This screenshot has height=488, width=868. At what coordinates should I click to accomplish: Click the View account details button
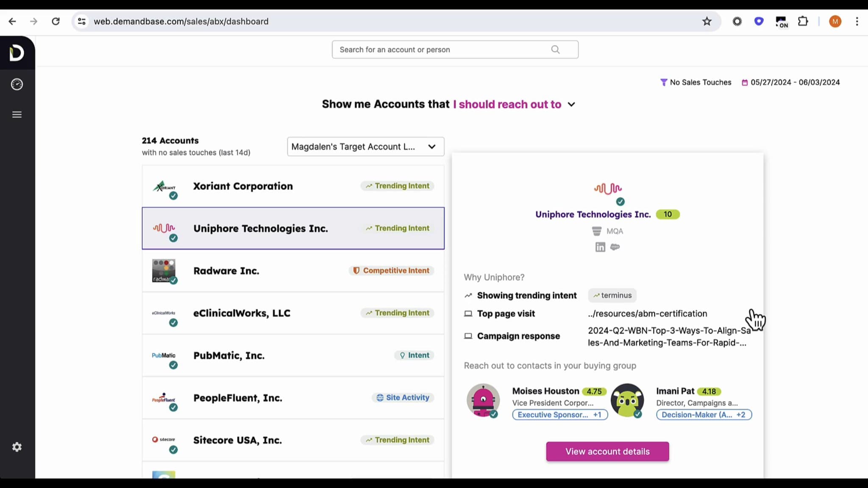(x=607, y=452)
